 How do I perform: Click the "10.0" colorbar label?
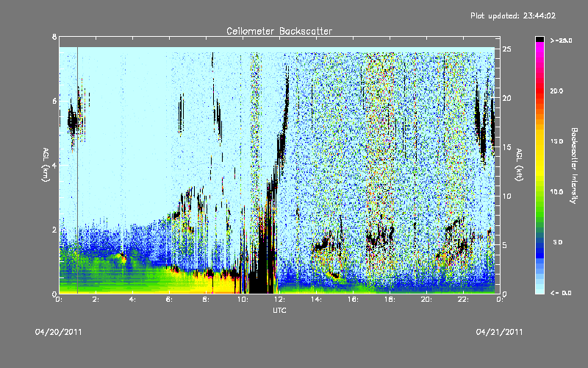coord(556,192)
